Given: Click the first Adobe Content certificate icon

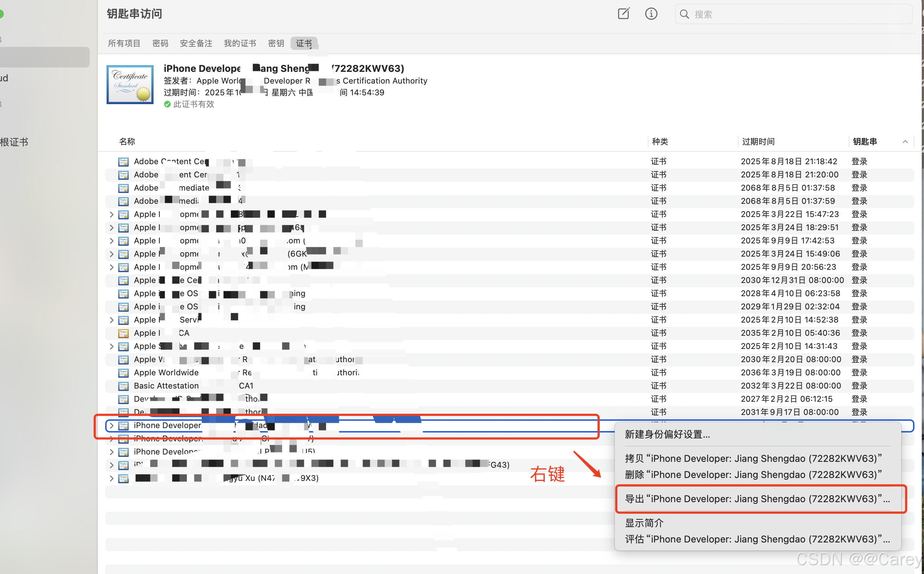Looking at the screenshot, I should 123,162.
